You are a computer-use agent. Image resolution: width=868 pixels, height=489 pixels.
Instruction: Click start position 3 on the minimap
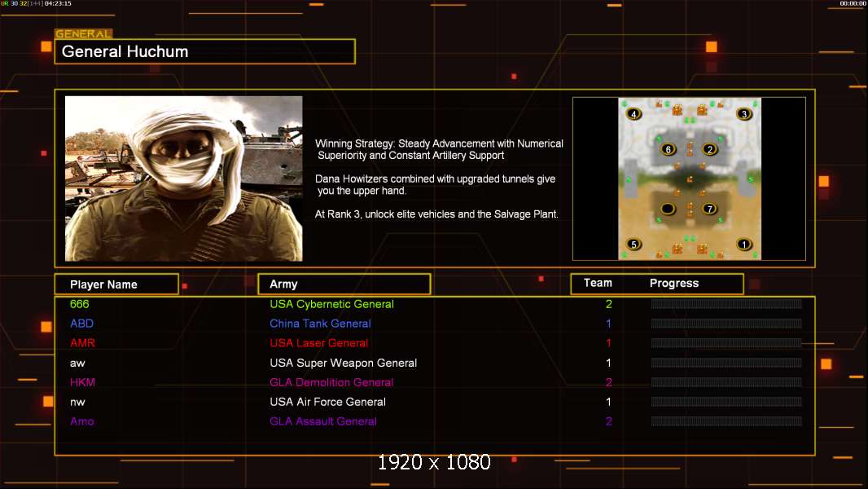743,114
